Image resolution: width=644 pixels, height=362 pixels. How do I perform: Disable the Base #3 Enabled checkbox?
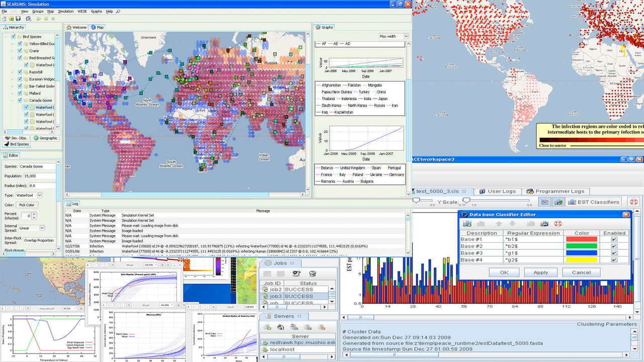click(x=614, y=253)
